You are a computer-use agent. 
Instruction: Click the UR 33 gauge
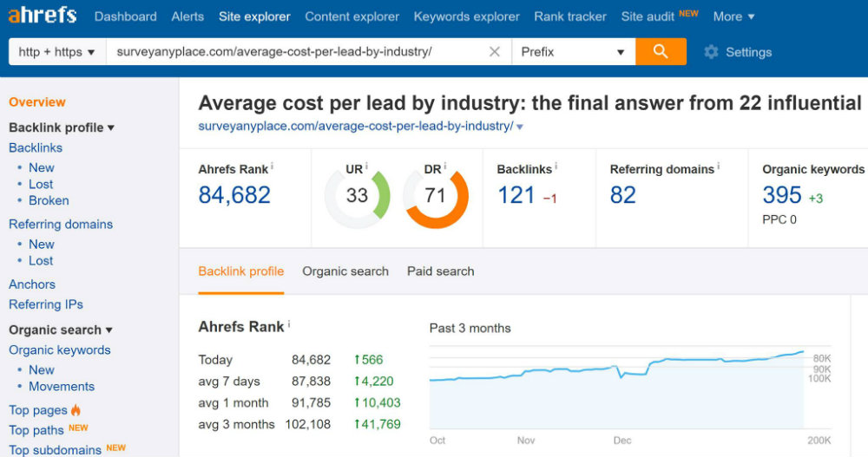tap(357, 195)
